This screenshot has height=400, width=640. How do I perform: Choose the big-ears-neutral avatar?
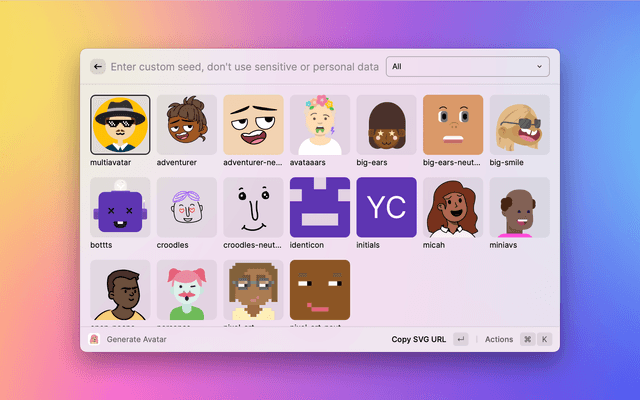452,125
